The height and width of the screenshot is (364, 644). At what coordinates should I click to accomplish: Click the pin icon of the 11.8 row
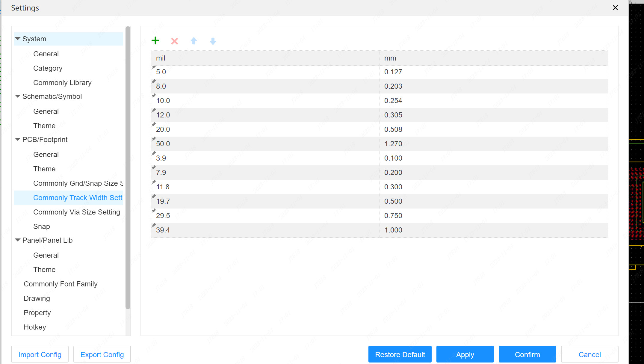[154, 182]
